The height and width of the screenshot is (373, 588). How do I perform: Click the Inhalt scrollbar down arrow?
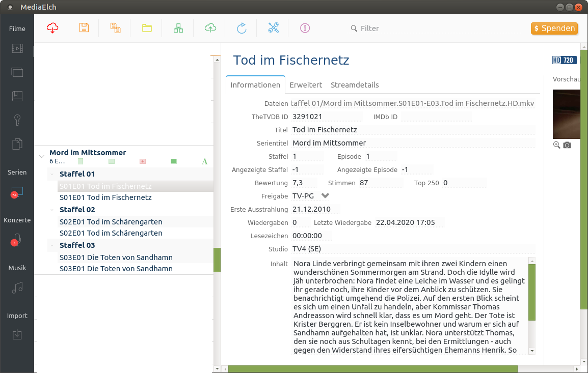(x=532, y=351)
